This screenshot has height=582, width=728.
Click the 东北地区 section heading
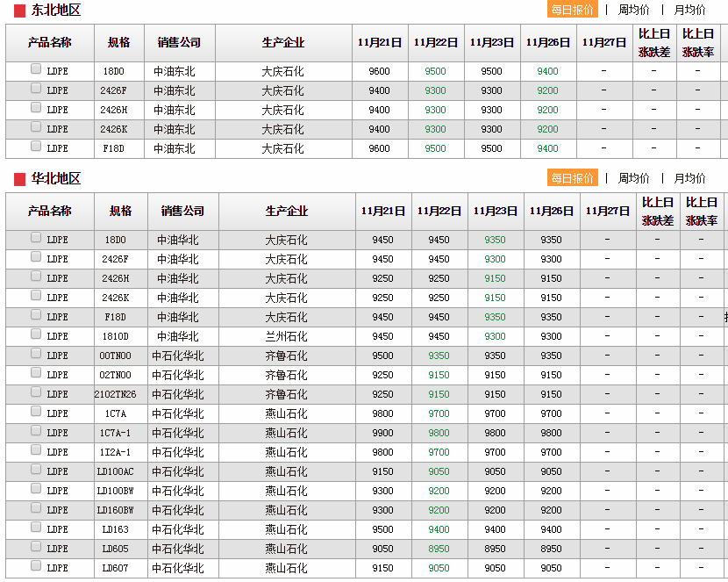click(56, 11)
